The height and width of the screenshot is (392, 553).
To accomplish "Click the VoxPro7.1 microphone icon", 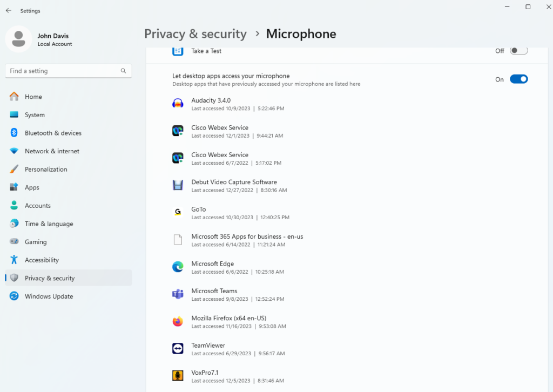I will (x=178, y=376).
